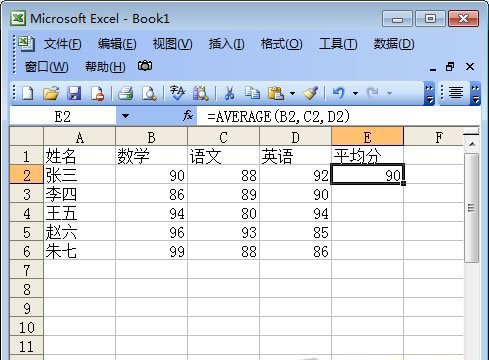Click the cell 张三
The width and height of the screenshot is (489, 360).
tap(79, 175)
